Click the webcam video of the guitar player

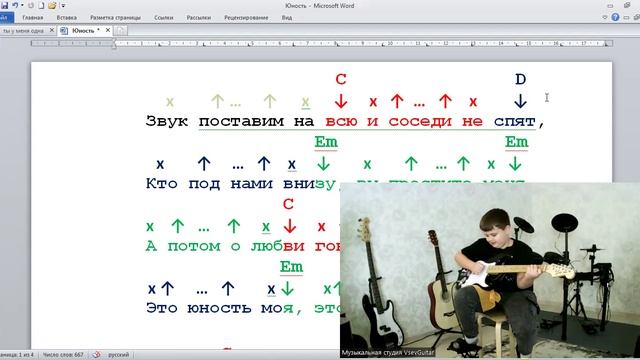490,271
